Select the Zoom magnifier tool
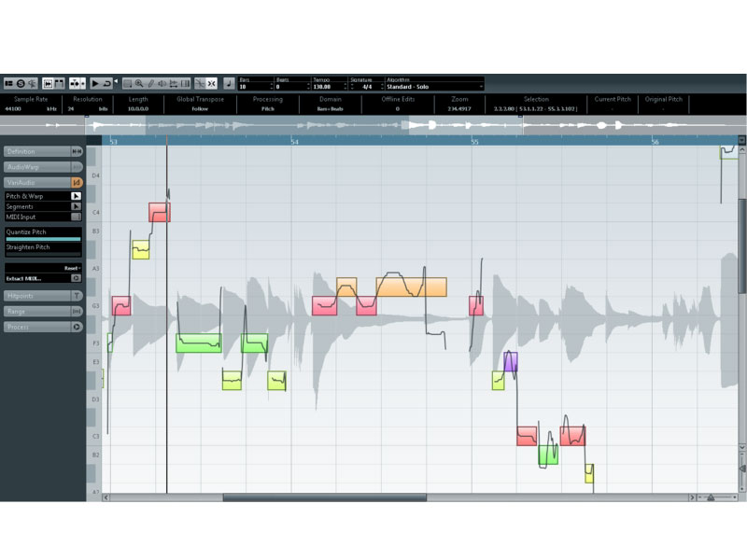 coord(140,80)
